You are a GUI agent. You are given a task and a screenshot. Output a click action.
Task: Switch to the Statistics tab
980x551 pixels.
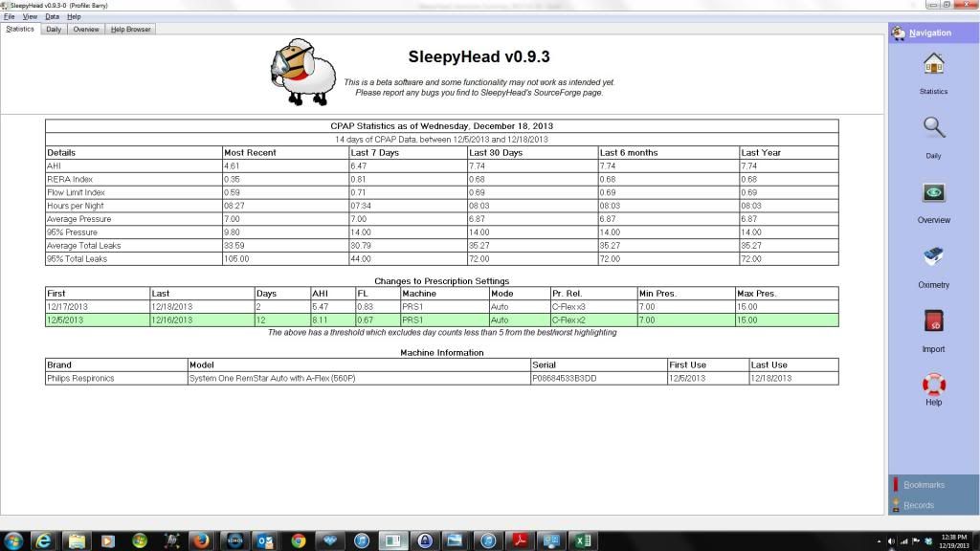pos(20,29)
